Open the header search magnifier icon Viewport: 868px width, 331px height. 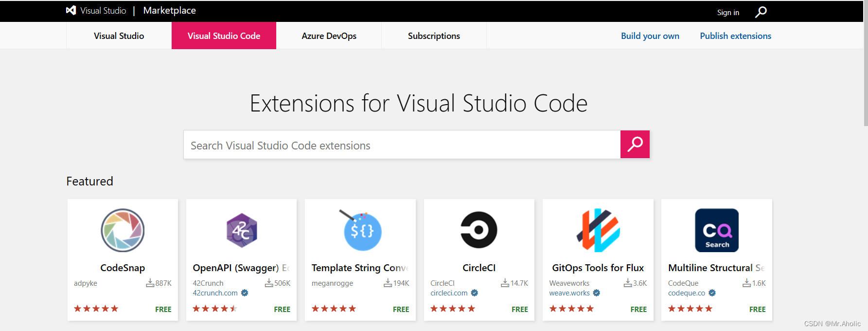point(761,12)
